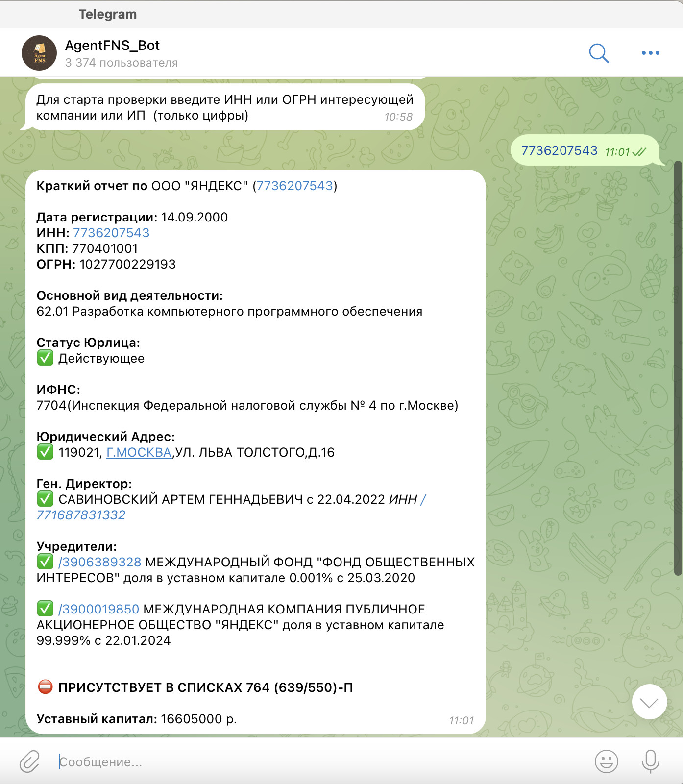Viewport: 683px width, 784px height.
Task: Click green checkmark beside САВИНОВСКИЙ АРТЕМ
Action: (45, 499)
